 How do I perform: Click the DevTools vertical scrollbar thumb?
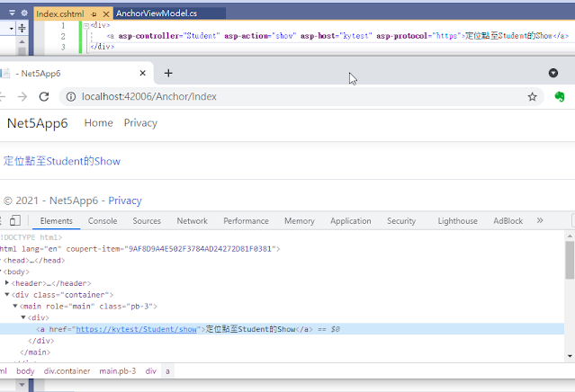pos(570,260)
